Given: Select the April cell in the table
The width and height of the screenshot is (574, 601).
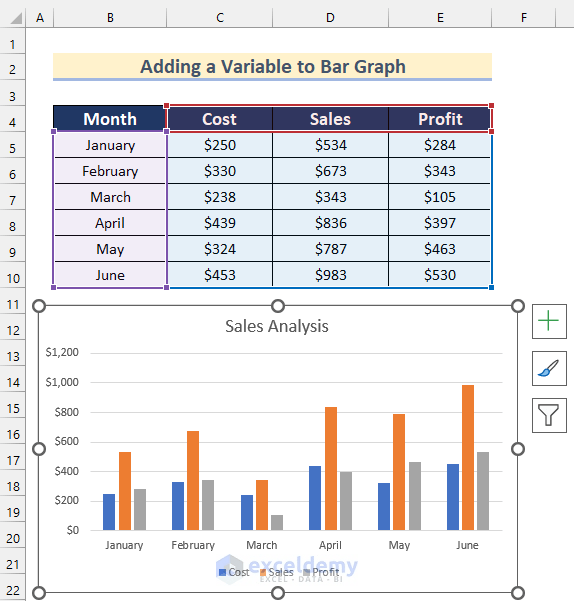Looking at the screenshot, I should pyautogui.click(x=110, y=223).
